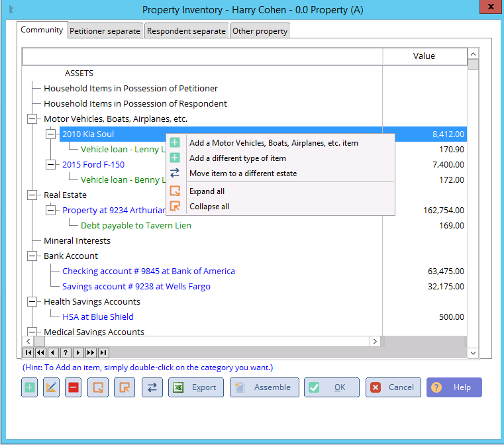The image size is (504, 445).
Task: Collapse the Real Estate tree node
Action: click(x=32, y=195)
